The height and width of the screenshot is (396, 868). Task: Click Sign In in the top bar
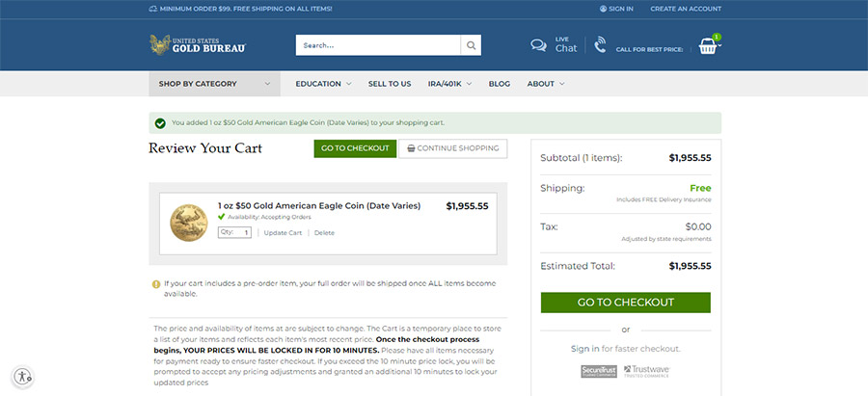[x=621, y=9]
